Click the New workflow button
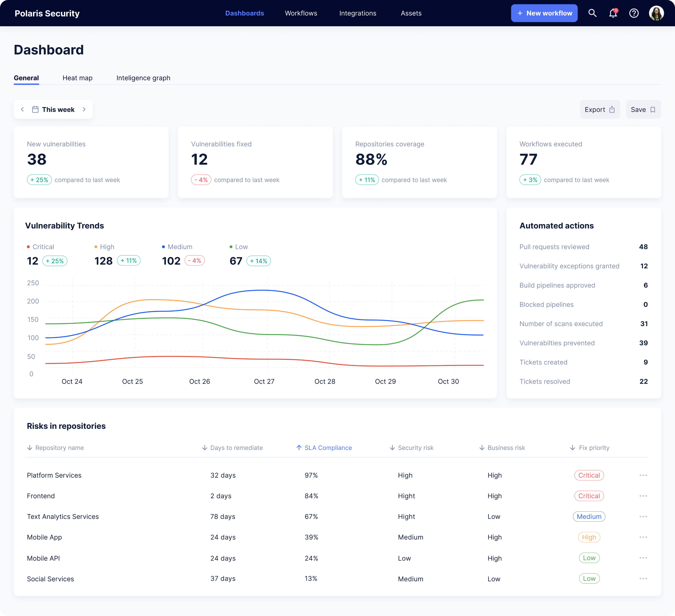Screen dimensions: 675x616 [x=544, y=13]
